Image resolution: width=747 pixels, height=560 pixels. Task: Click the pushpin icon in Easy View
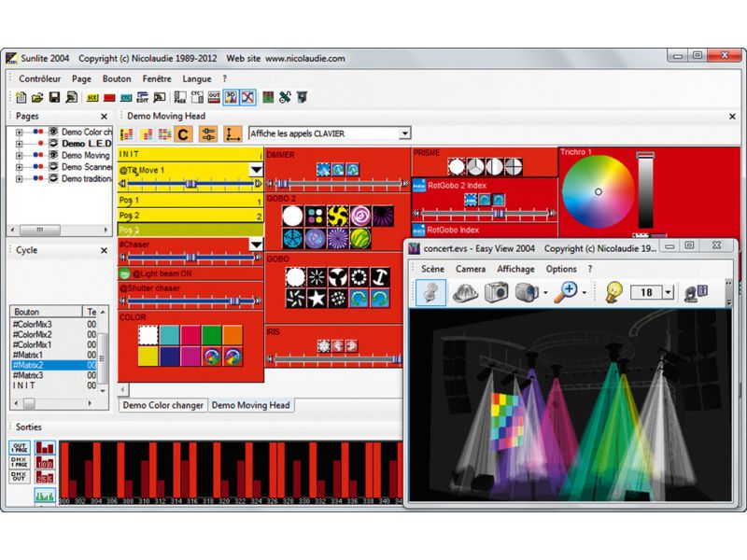point(431,292)
